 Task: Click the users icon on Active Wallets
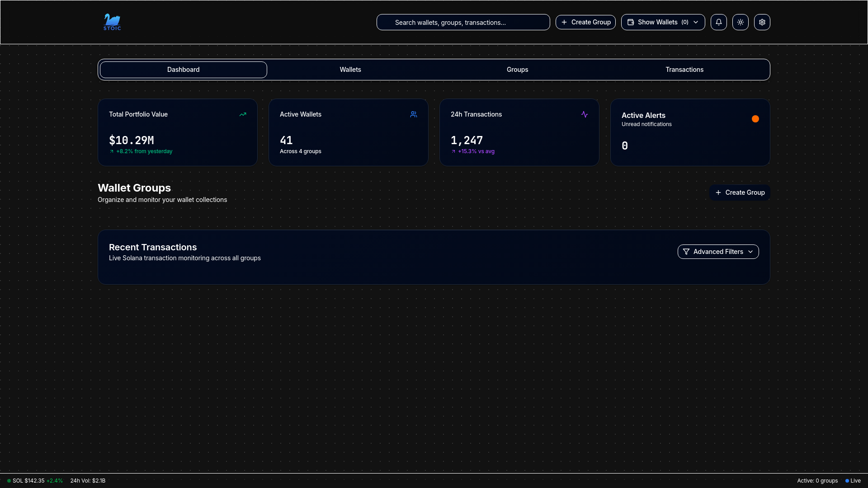tap(414, 114)
